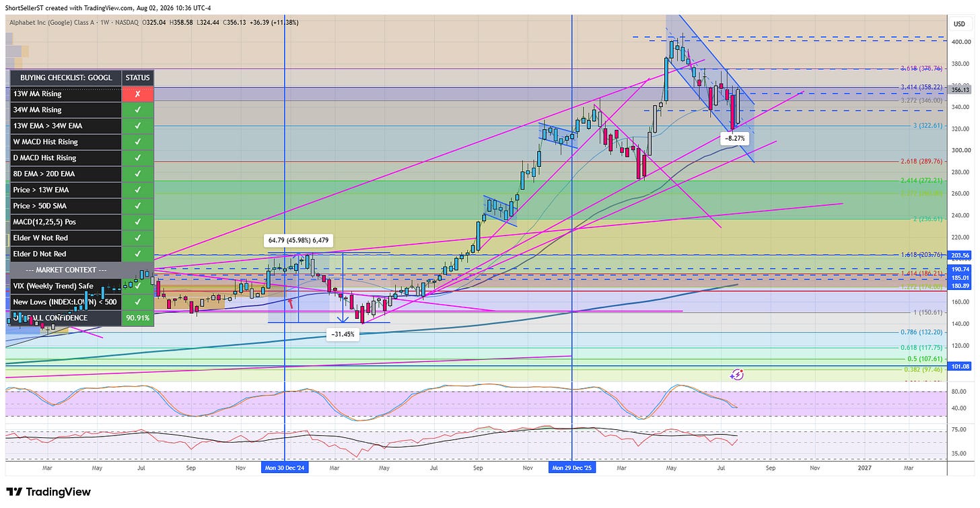Image resolution: width=980 pixels, height=508 pixels.
Task: Click the checkmark for Elder W Not Red
Action: click(138, 238)
